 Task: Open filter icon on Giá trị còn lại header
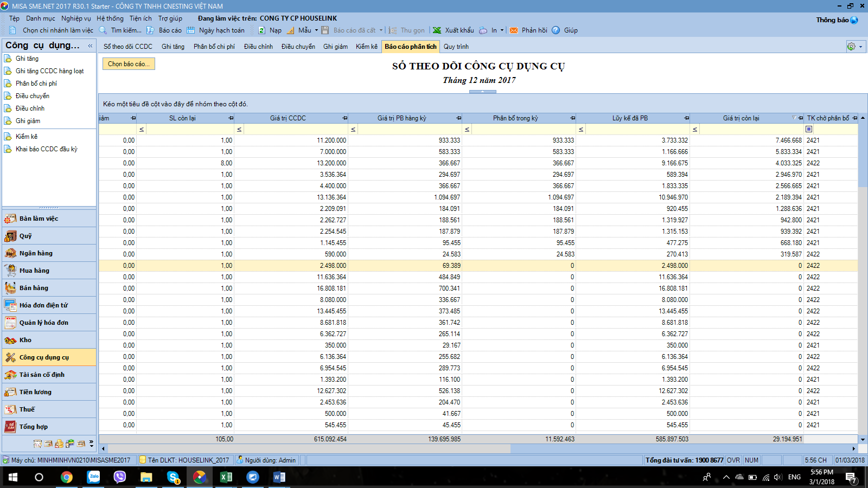(x=794, y=118)
